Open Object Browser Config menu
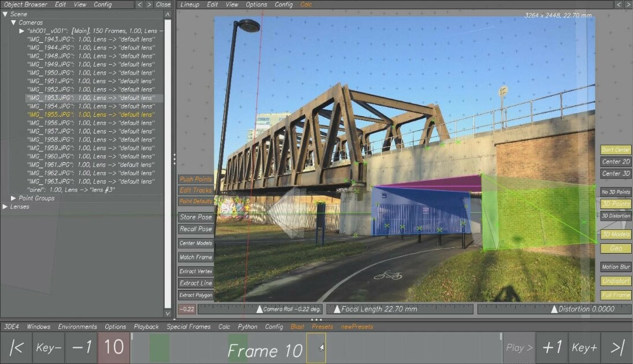Viewport: 633px width, 364px height. [102, 5]
